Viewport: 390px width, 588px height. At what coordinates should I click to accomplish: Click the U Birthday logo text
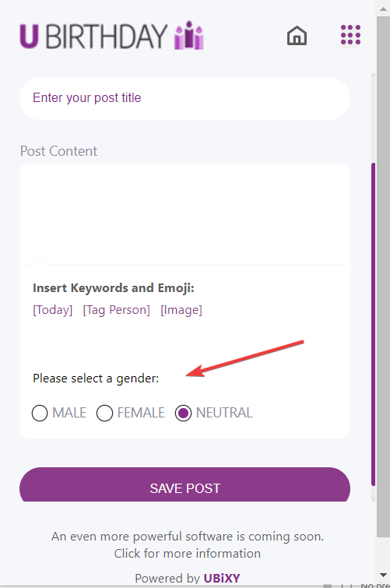(93, 37)
